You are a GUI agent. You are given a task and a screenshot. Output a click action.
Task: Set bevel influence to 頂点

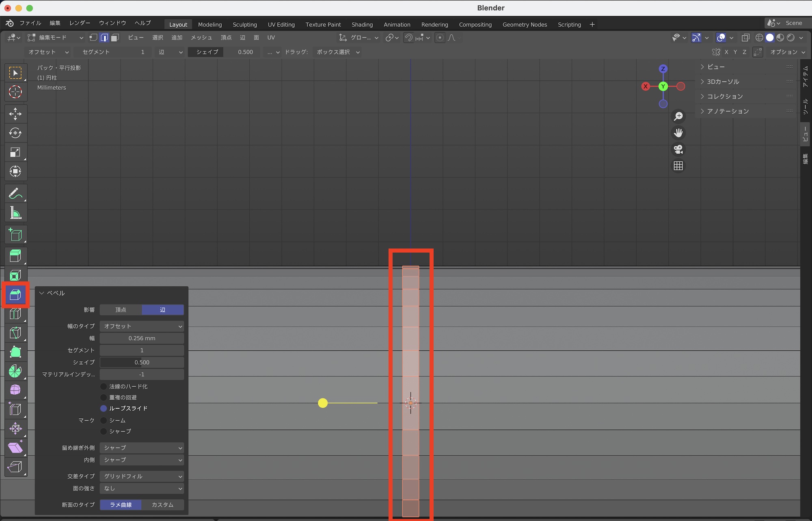121,310
